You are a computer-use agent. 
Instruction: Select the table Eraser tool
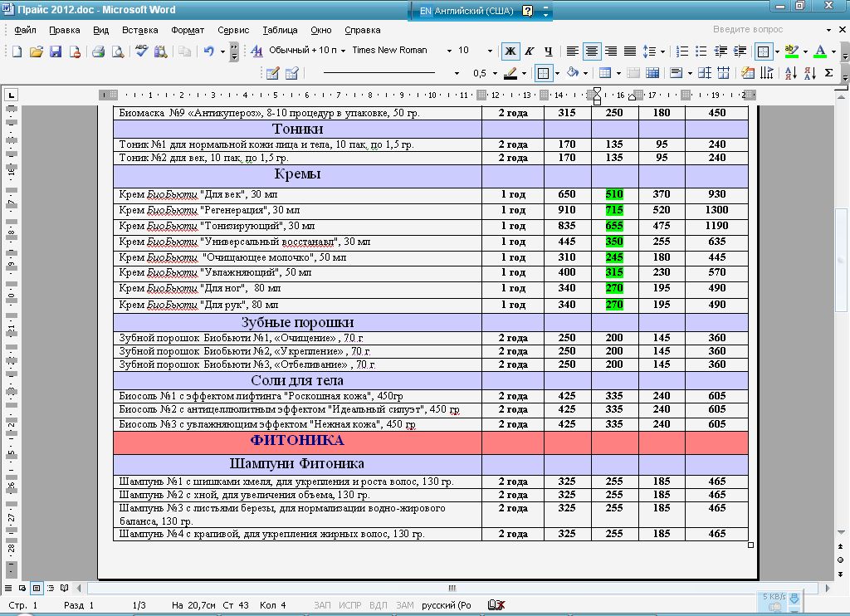(x=292, y=73)
